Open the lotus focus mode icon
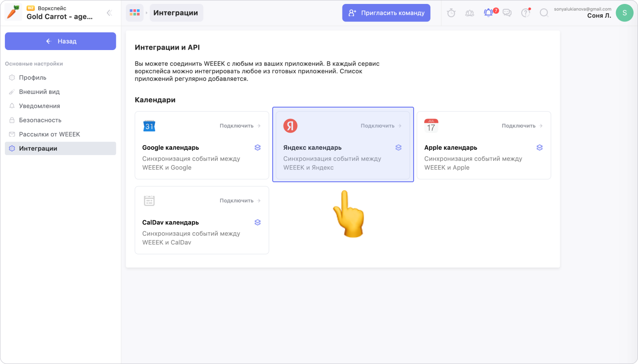 tap(469, 13)
